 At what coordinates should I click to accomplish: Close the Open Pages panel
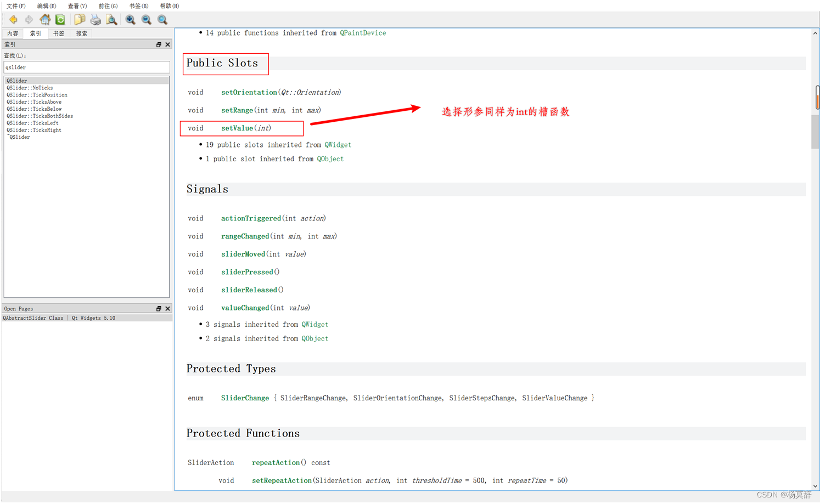168,309
